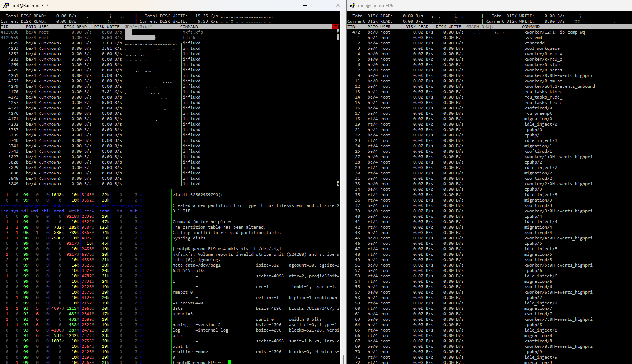Select DISK READ column header in Kagerou iotop

(x=75, y=27)
